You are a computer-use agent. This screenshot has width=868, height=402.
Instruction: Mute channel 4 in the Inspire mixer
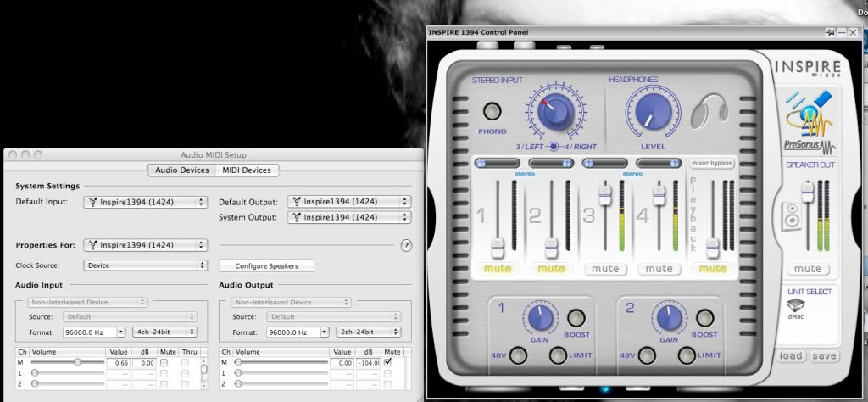(x=659, y=269)
